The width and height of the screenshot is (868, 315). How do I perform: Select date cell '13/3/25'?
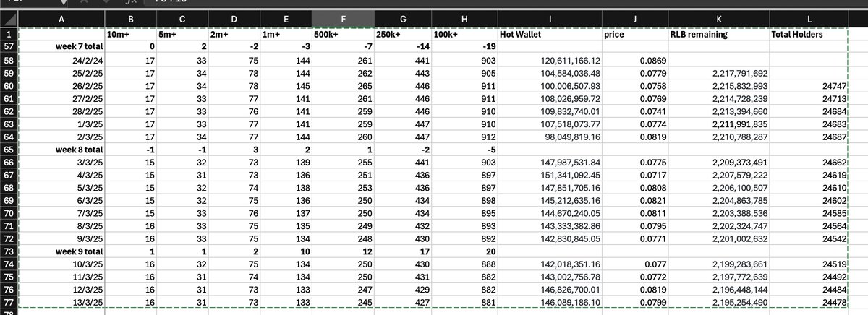coord(61,301)
